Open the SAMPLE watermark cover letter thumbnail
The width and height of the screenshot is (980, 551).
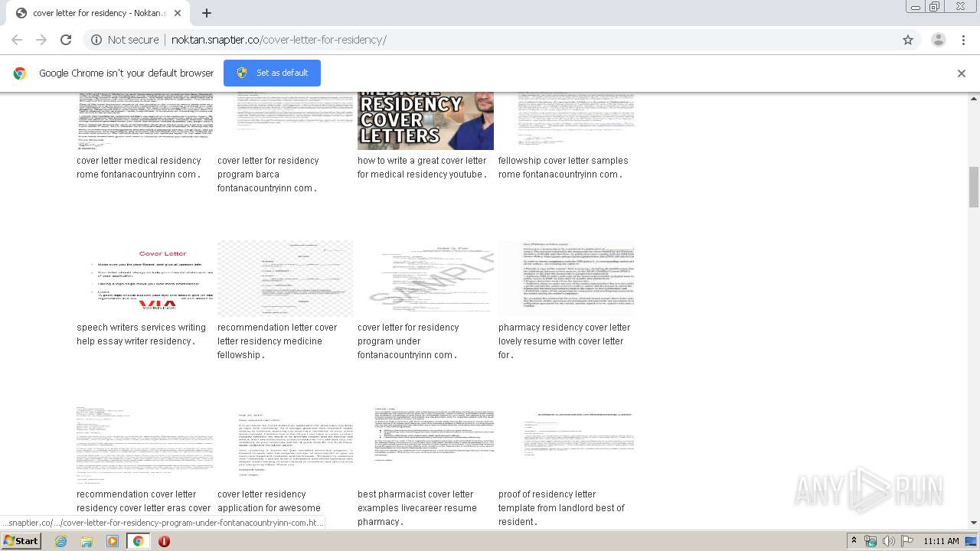tap(426, 279)
